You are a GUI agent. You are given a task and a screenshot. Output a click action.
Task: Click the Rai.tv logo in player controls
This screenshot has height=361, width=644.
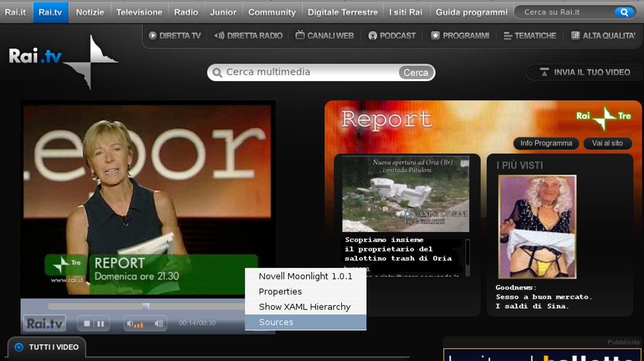[x=45, y=323]
